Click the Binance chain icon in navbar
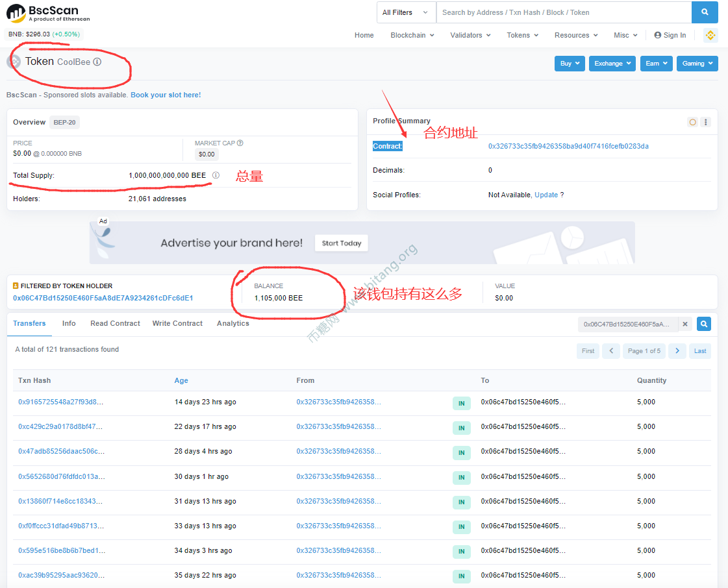Screen dimensions: 728x588 point(710,35)
